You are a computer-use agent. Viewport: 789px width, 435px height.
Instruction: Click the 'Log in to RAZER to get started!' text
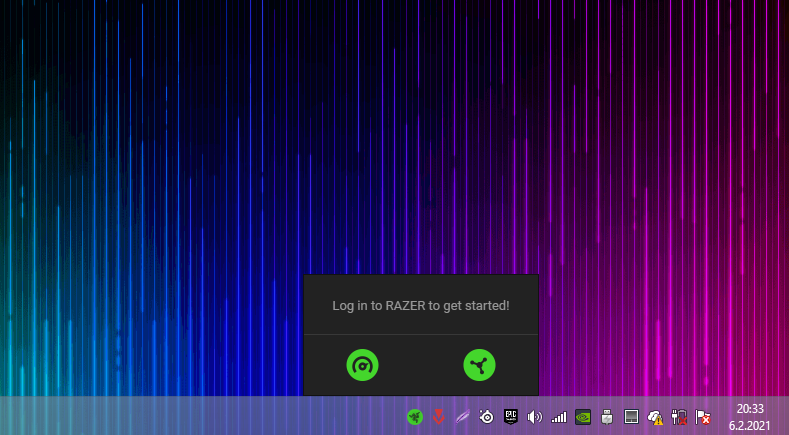421,306
